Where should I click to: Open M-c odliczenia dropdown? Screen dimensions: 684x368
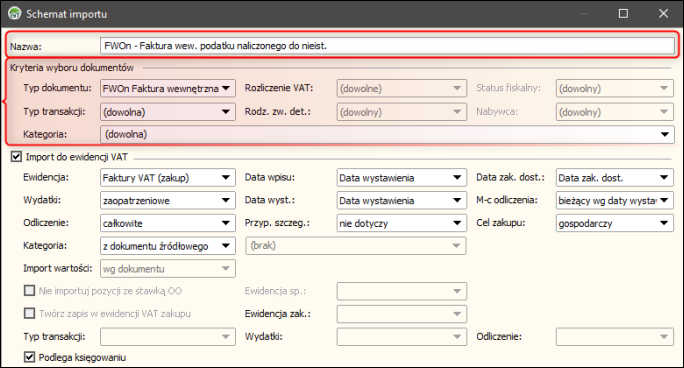(615, 200)
